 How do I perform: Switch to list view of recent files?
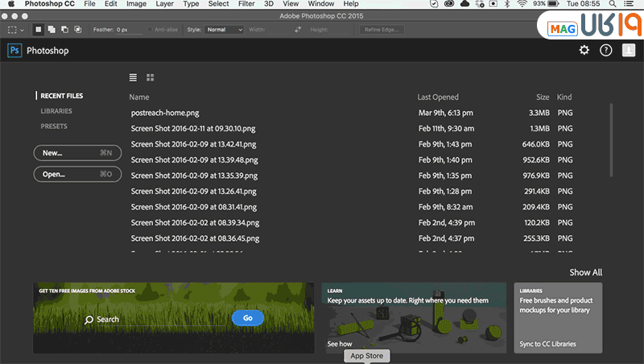(x=134, y=77)
